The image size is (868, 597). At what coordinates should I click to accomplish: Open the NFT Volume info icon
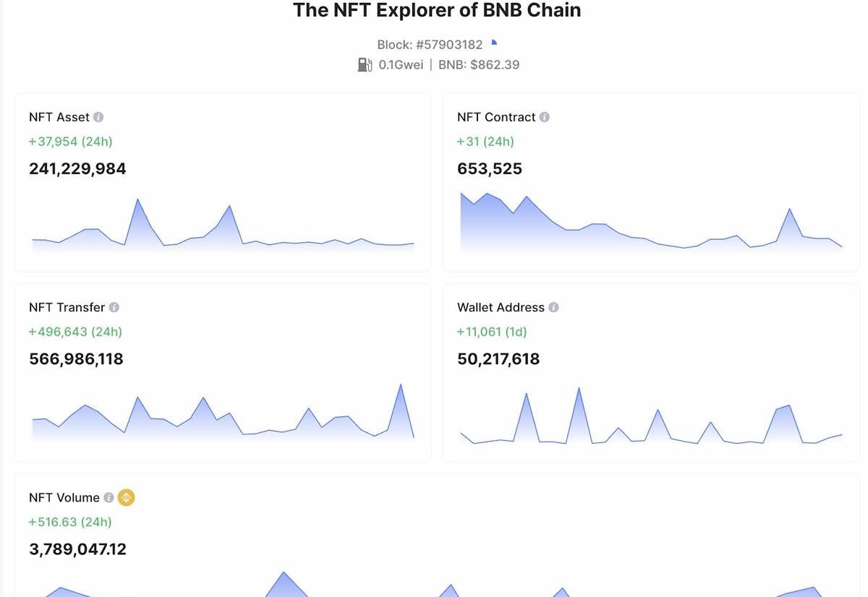tap(109, 497)
